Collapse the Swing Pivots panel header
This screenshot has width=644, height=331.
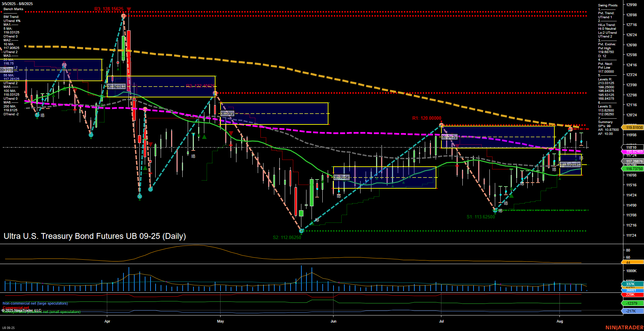tap(607, 5)
